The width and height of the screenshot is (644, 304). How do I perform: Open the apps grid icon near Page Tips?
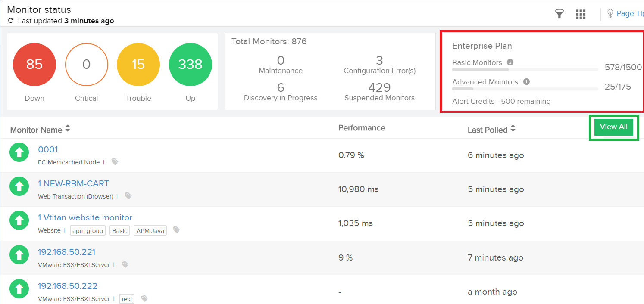581,14
